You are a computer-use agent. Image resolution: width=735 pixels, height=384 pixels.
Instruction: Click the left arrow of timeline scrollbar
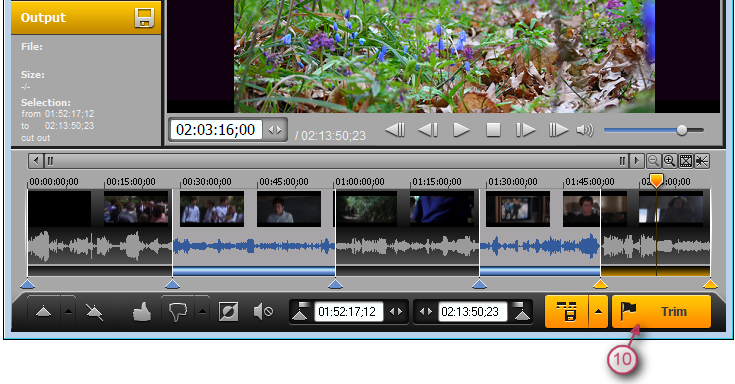tap(36, 161)
